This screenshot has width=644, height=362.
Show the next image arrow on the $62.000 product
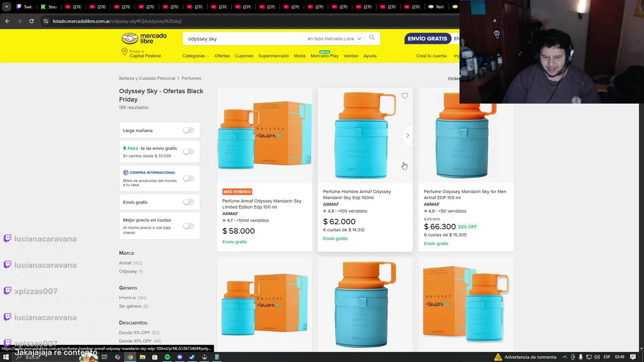coord(408,135)
